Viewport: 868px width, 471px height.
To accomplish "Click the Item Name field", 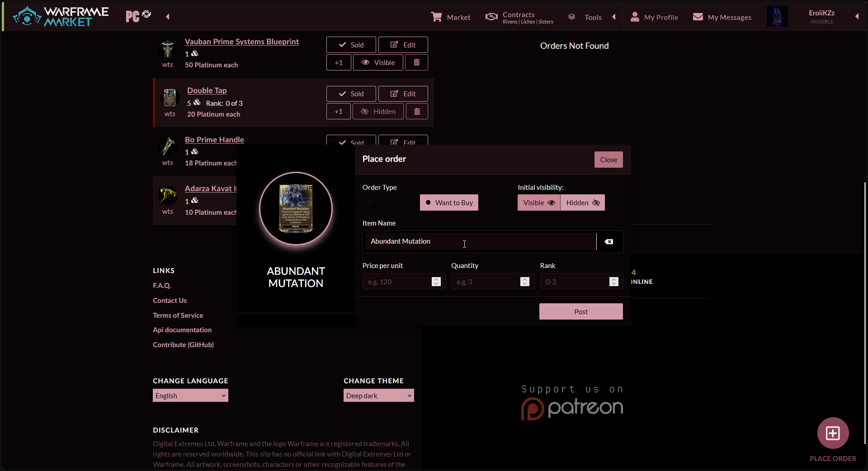I will [x=480, y=241].
